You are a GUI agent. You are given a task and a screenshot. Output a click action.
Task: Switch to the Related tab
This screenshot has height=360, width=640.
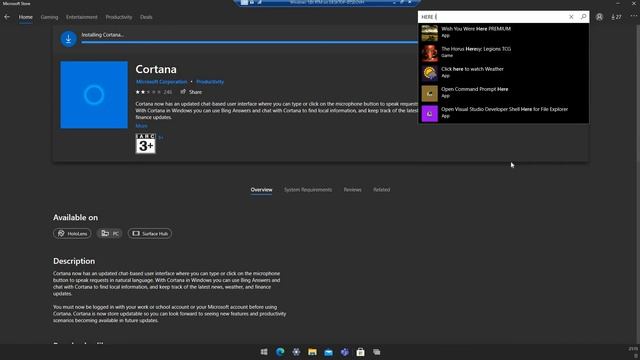coord(381,190)
